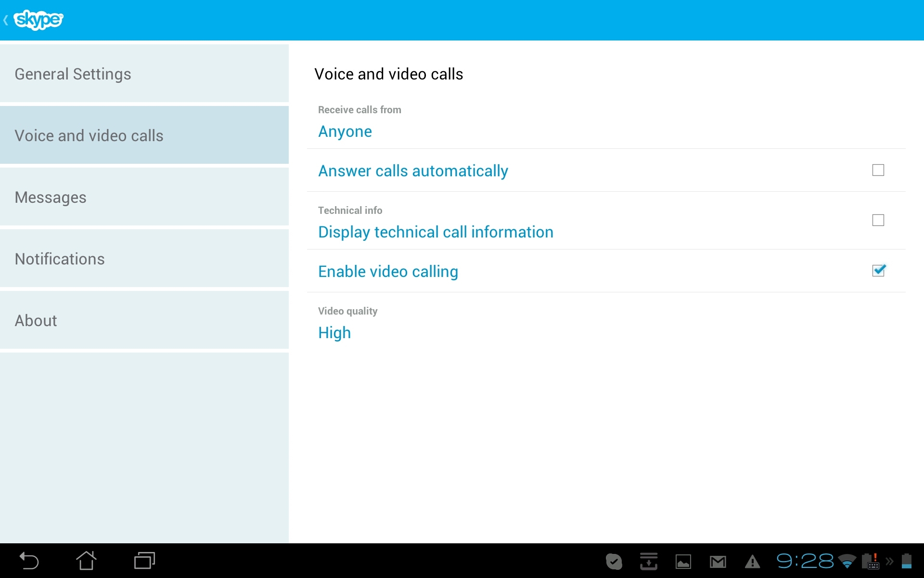Image resolution: width=924 pixels, height=578 pixels.
Task: Open the Gmail notification in the status bar
Action: coord(718,561)
